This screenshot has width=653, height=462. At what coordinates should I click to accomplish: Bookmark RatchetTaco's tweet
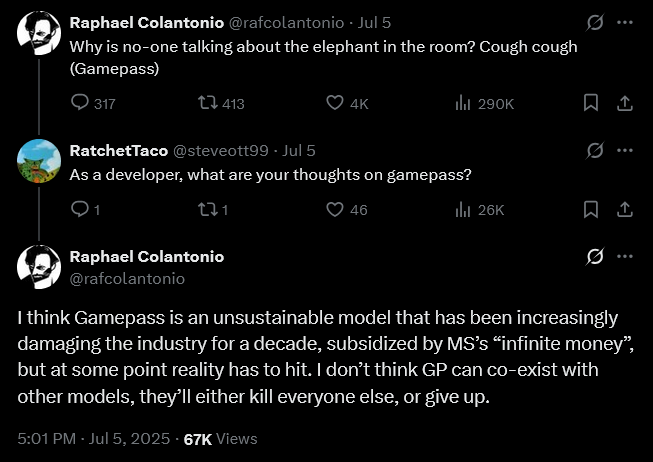click(x=591, y=209)
